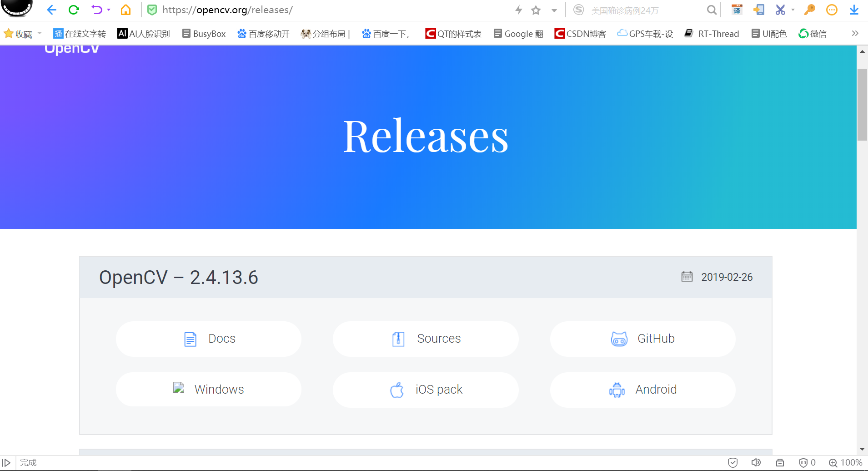Download the Android package

[643, 390]
